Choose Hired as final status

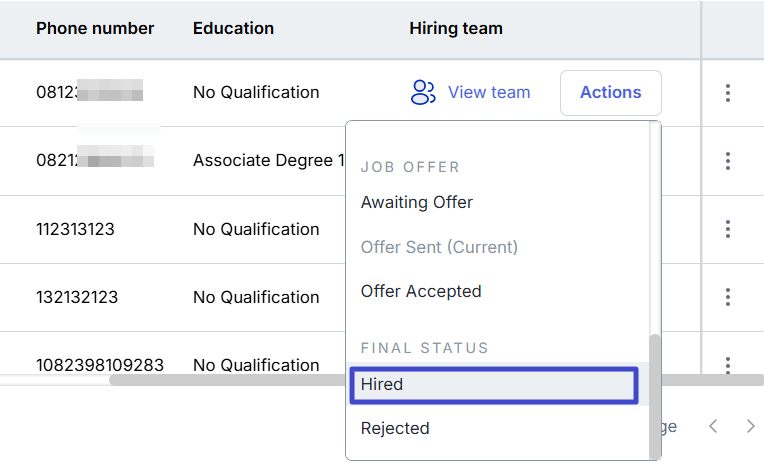point(494,385)
